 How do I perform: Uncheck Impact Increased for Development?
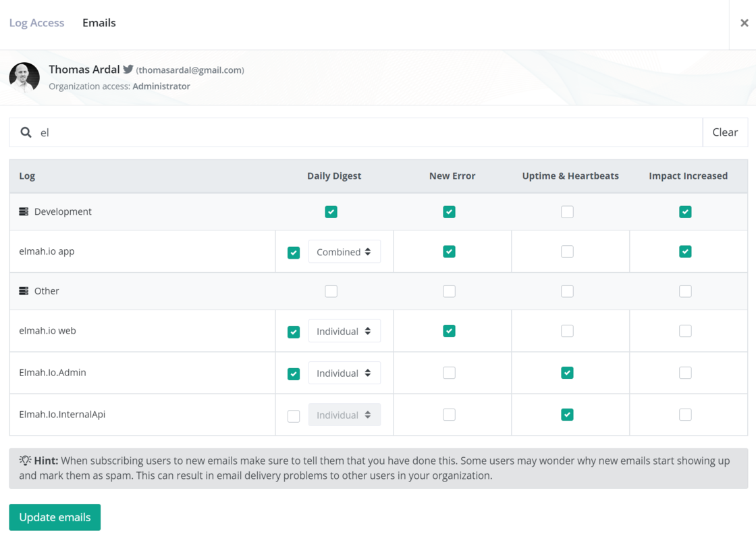point(685,212)
